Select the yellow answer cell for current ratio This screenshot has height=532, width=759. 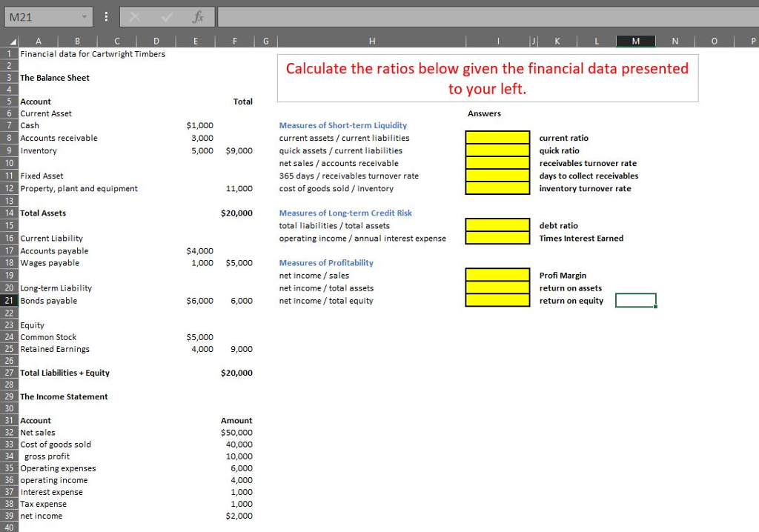(x=497, y=138)
